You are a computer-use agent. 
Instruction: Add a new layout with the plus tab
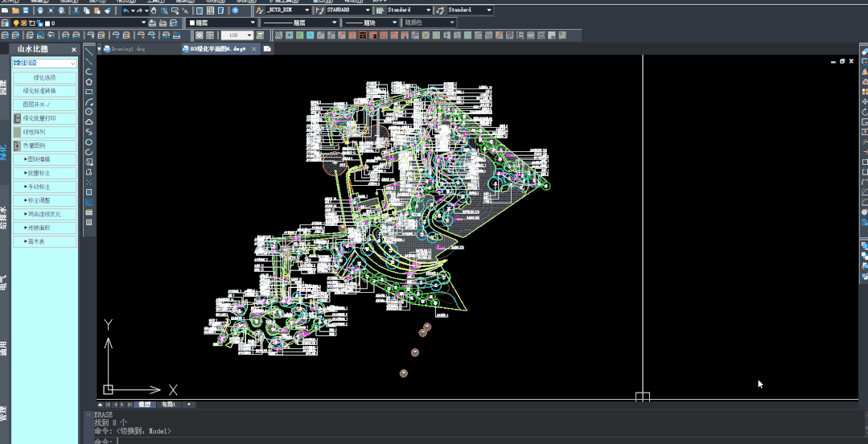coord(189,405)
